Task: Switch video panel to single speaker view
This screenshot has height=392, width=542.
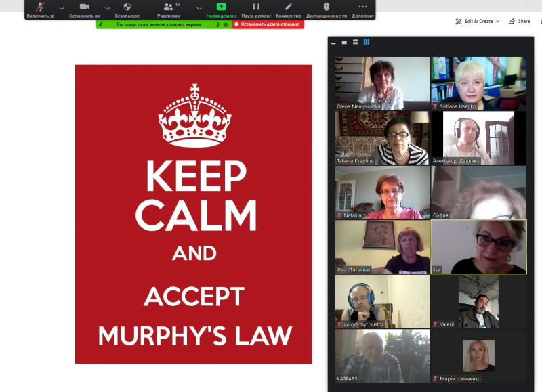Action: click(344, 43)
